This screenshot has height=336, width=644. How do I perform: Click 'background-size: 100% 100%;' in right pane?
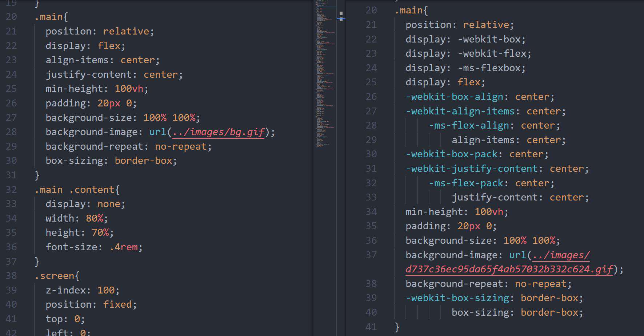point(483,240)
